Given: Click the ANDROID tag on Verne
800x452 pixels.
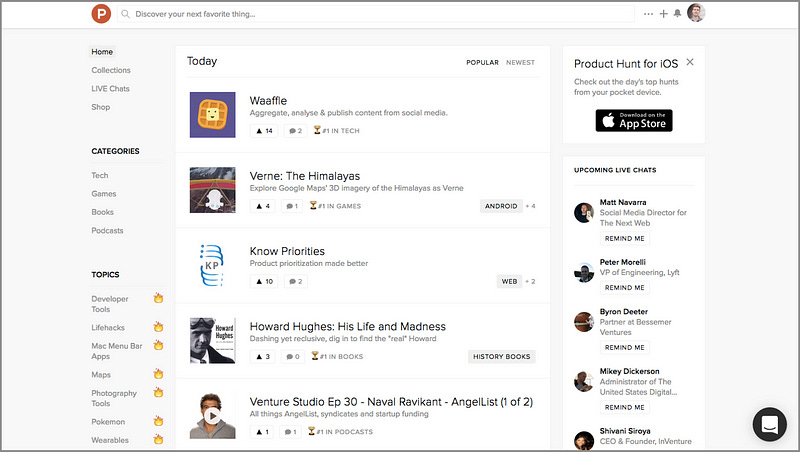Looking at the screenshot, I should (501, 206).
